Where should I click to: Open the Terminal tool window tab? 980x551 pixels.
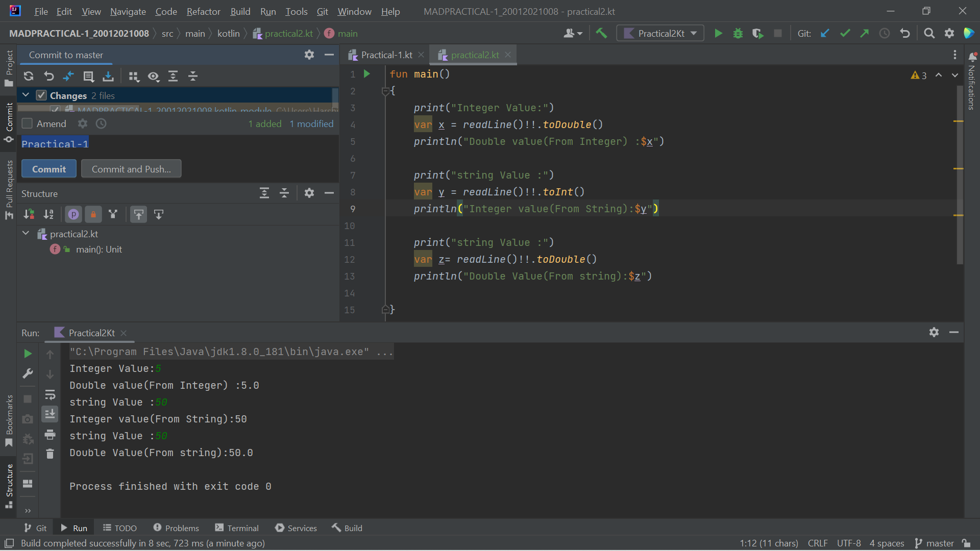pos(237,528)
